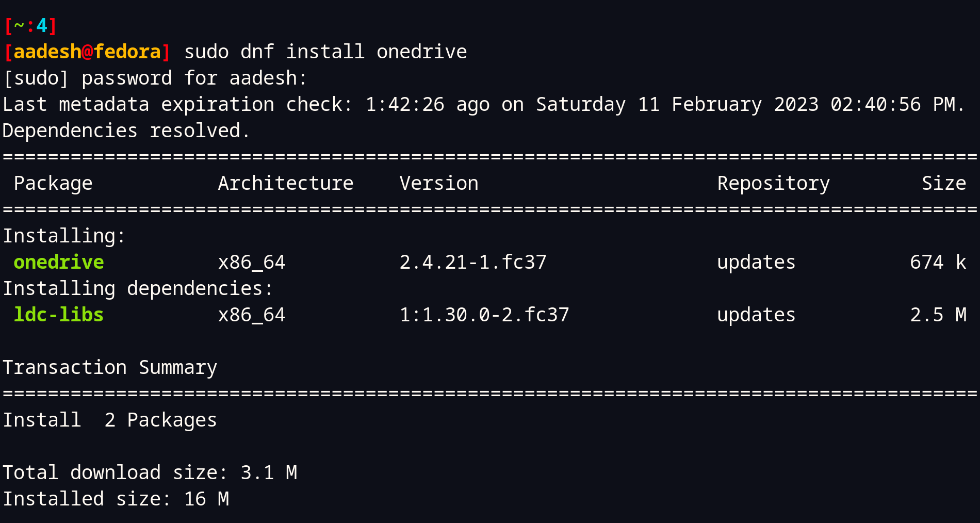Click the Repository column header

coord(773,183)
